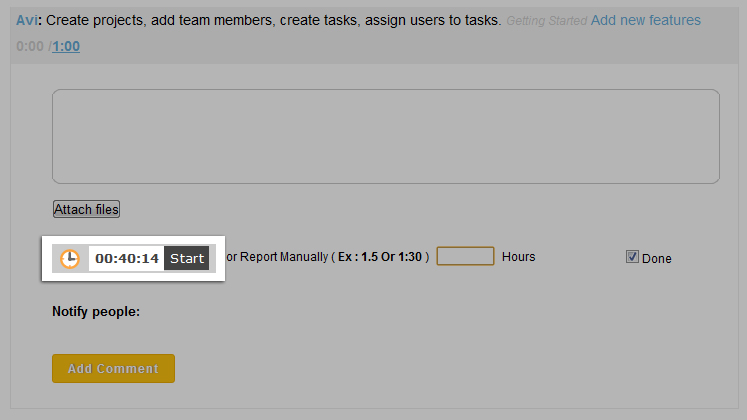Open the Getting Started project link
The width and height of the screenshot is (747, 420).
[546, 21]
